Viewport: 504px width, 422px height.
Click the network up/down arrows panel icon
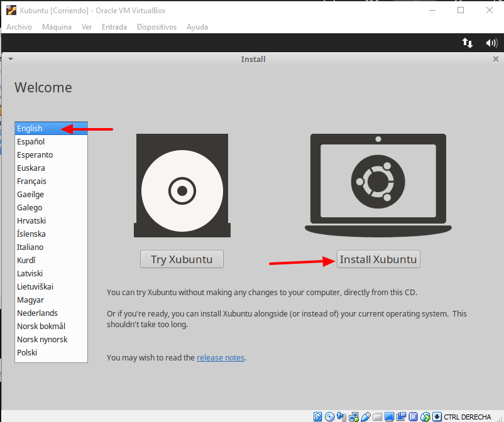click(x=468, y=43)
